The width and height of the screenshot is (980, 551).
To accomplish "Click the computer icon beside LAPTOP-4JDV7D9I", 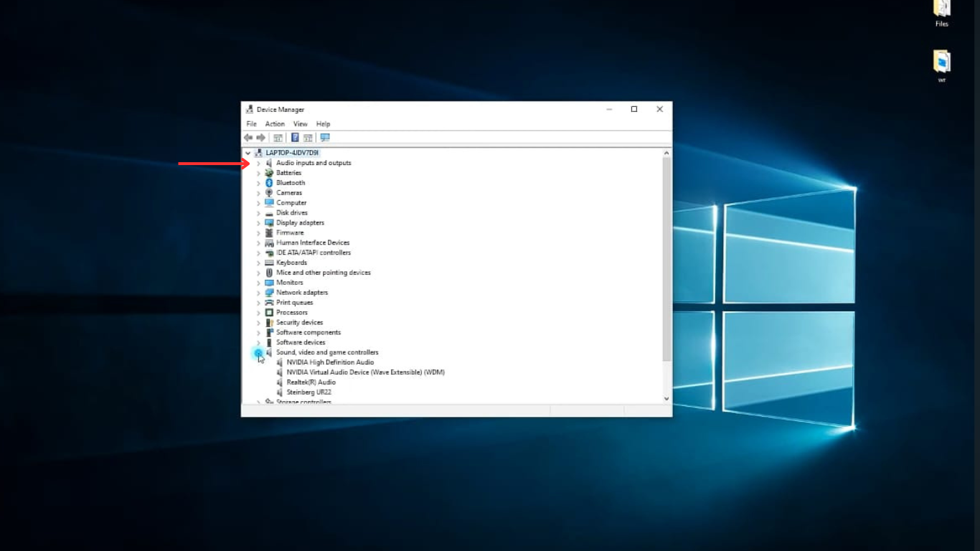I will [x=258, y=153].
